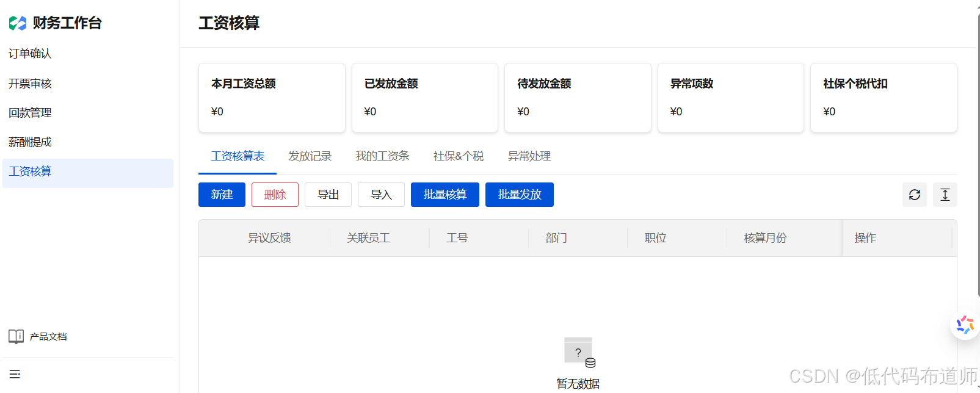Click the 关联员工 column header

click(x=368, y=238)
